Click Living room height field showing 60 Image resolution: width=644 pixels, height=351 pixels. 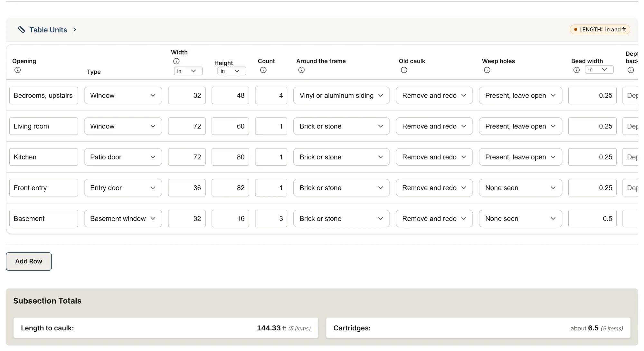click(x=230, y=126)
